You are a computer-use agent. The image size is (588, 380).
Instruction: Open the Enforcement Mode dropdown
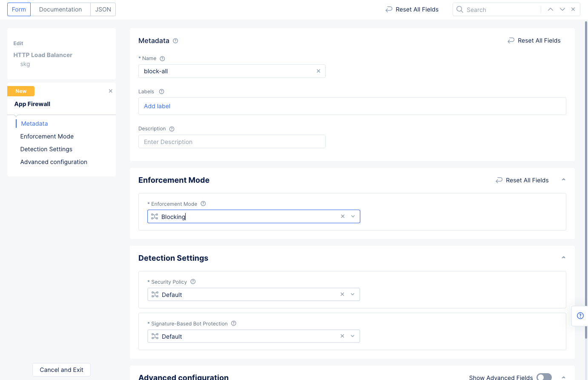[x=353, y=216]
